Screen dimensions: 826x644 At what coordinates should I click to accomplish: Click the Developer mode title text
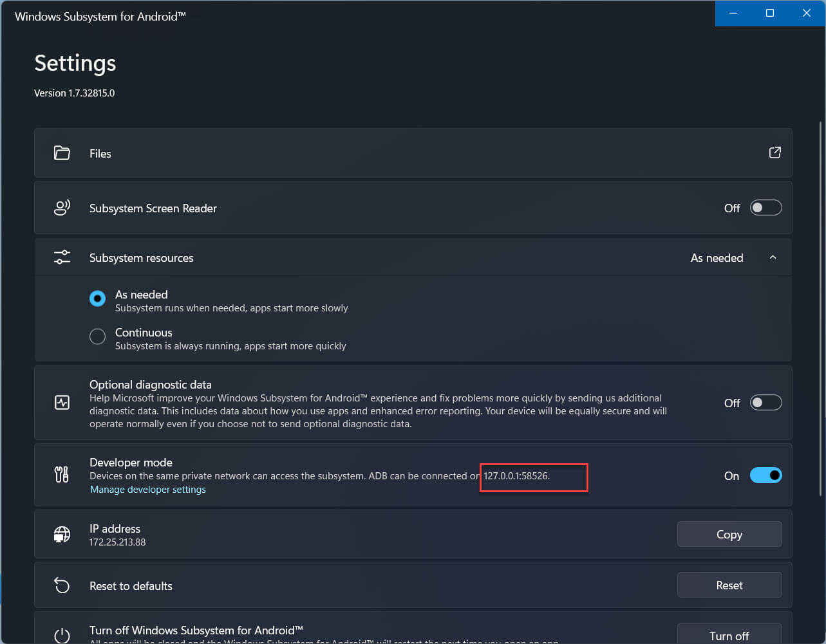coord(131,463)
